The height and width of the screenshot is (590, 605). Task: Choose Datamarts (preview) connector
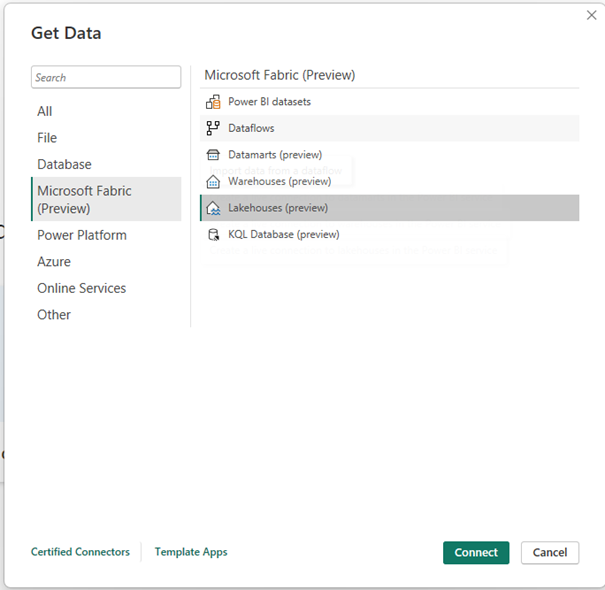[389, 155]
